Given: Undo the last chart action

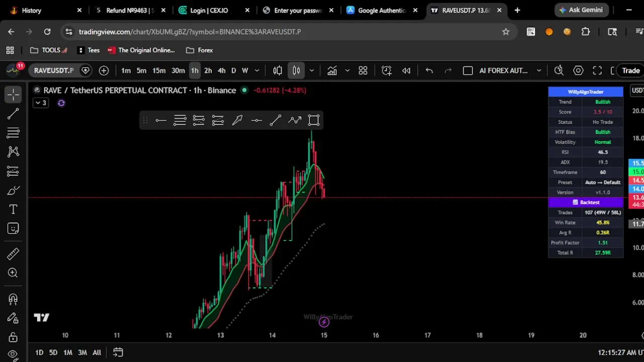Looking at the screenshot, I should click(x=429, y=71).
